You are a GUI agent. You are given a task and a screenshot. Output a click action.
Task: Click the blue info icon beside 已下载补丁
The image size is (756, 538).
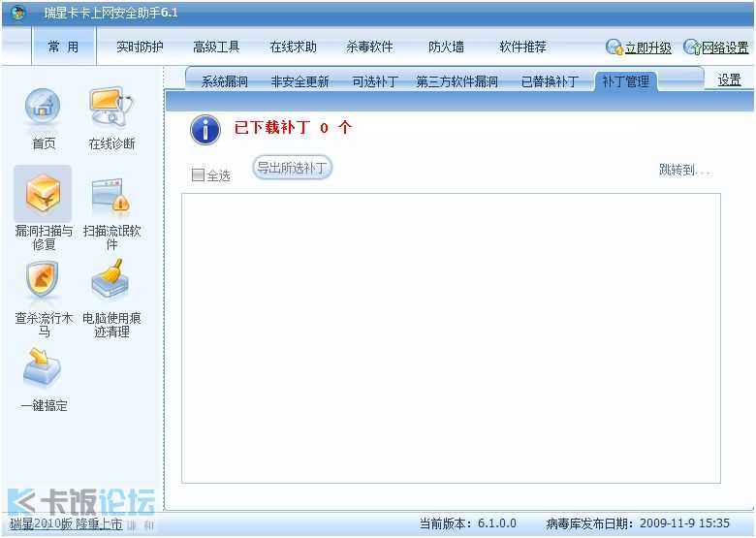tap(205, 130)
